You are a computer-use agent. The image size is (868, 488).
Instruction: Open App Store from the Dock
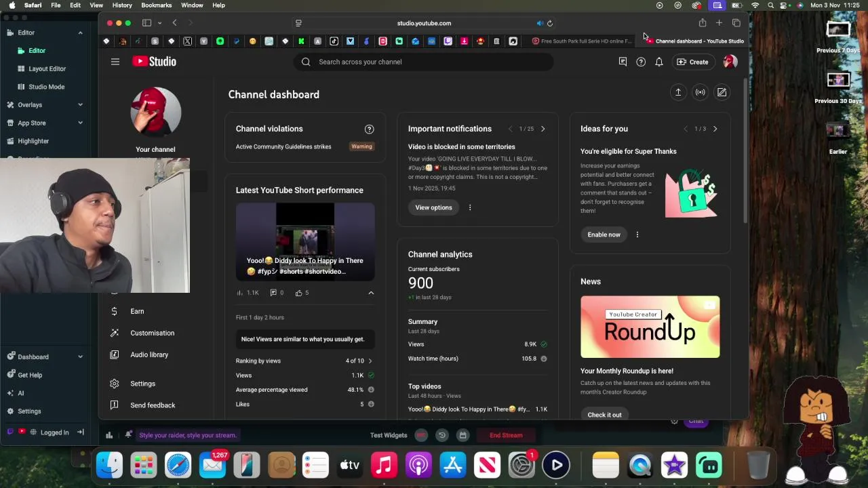click(452, 465)
